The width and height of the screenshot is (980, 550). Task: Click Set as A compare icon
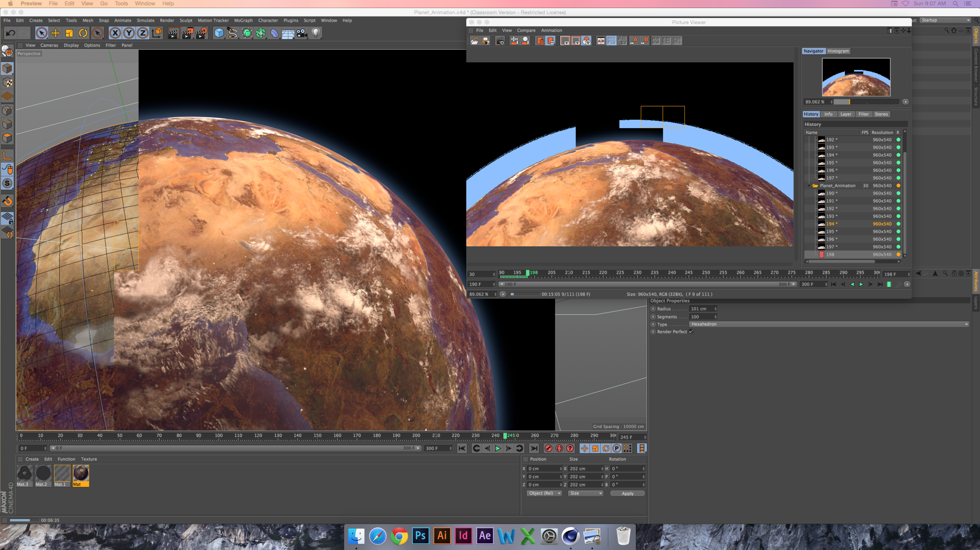point(634,41)
